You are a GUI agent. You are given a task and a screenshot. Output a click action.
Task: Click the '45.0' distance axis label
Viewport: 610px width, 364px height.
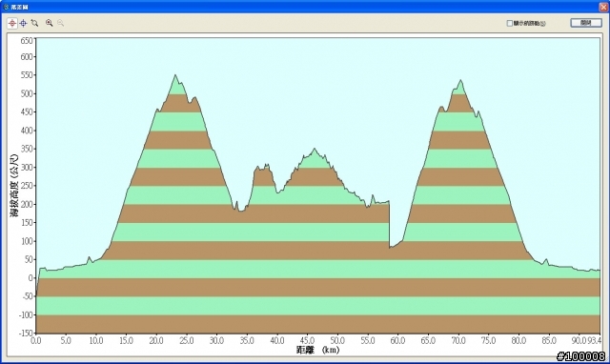tap(307, 341)
